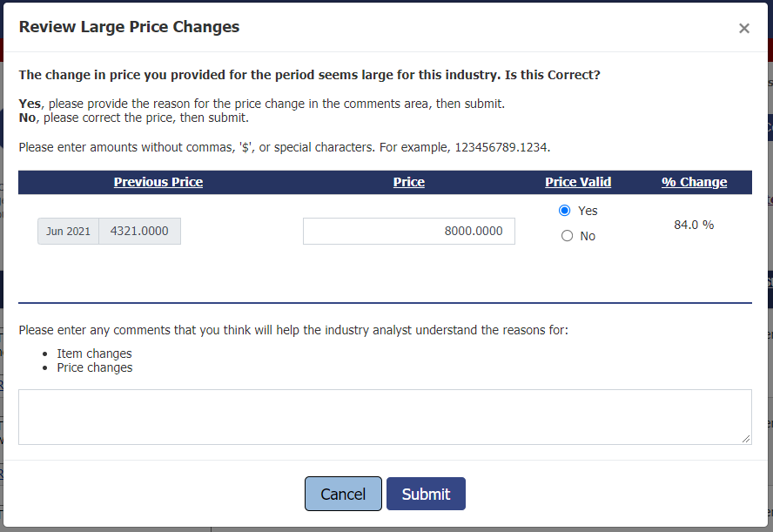The image size is (773, 532).
Task: Click the Previous Price column header
Action: tap(158, 182)
